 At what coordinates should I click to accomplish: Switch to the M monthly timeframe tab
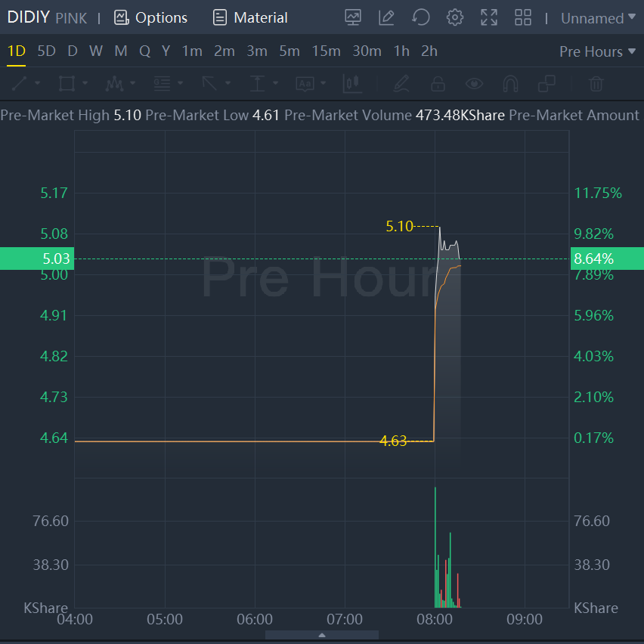coord(121,51)
